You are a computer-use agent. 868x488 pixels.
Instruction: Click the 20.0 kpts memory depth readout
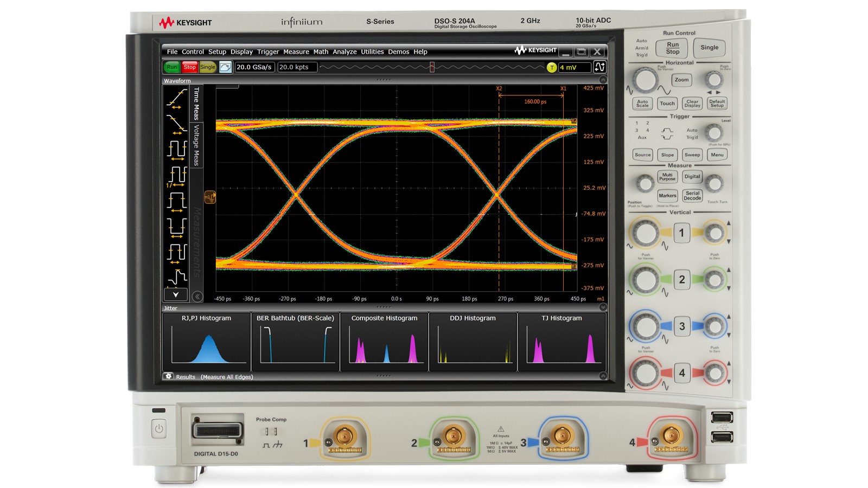coord(298,67)
